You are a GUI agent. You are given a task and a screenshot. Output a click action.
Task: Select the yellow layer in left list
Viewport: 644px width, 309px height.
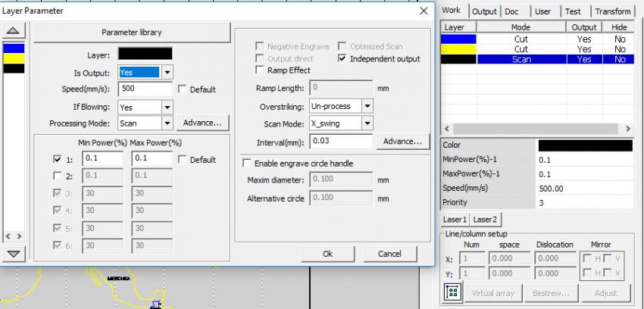(15, 58)
